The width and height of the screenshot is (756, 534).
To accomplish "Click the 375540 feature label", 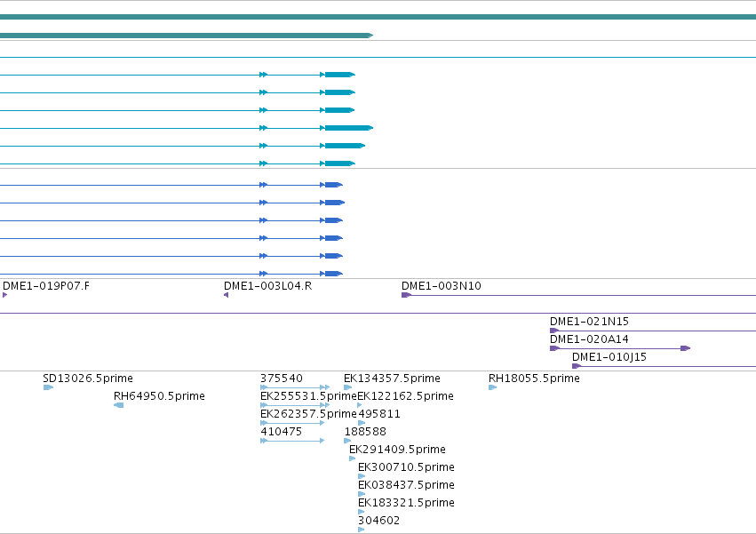I will pyautogui.click(x=282, y=379).
